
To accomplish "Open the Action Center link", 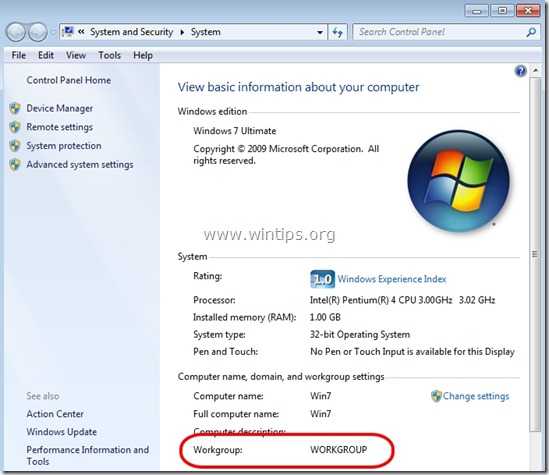I will (55, 414).
